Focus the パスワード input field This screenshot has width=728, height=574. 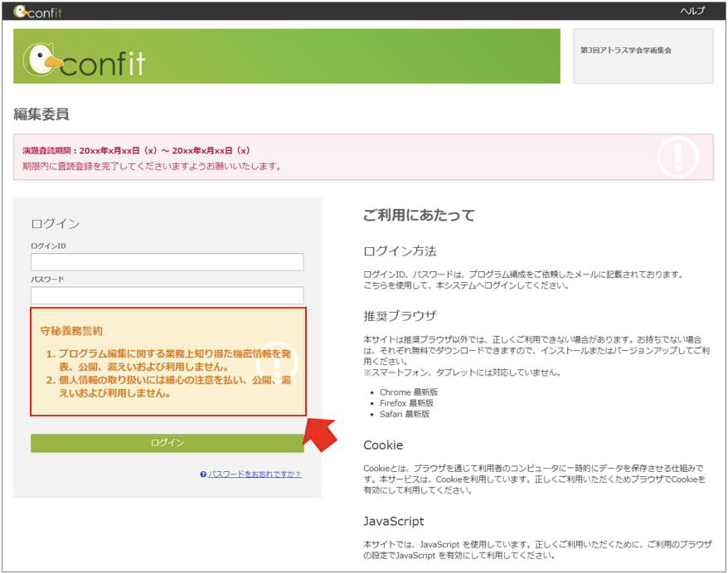coord(167,295)
